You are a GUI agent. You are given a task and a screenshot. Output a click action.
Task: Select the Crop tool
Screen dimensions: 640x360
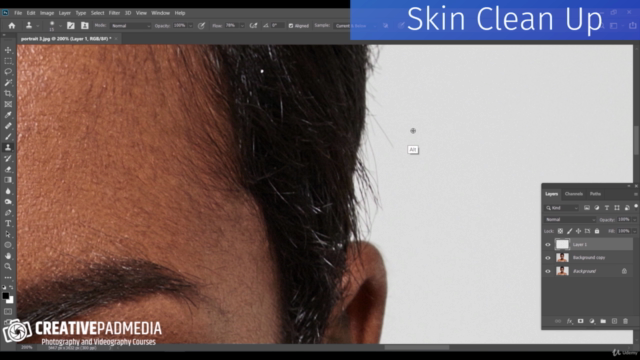click(8, 93)
